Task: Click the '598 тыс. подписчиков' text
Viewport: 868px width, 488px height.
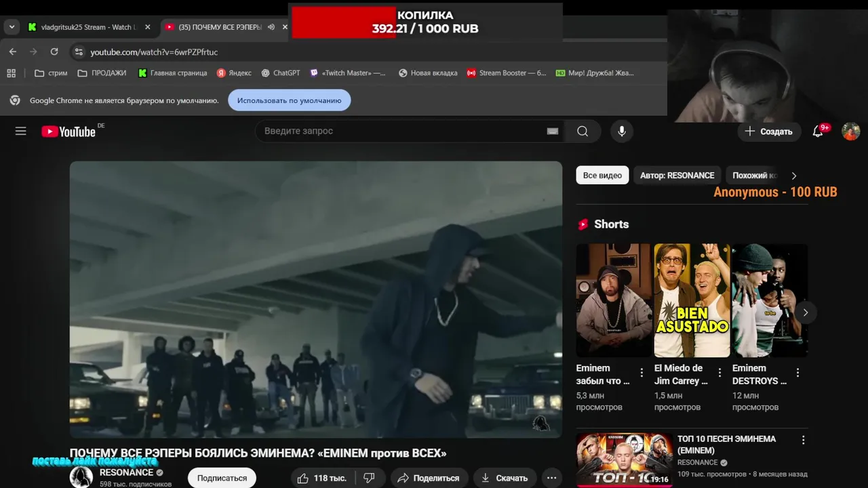Action: click(135, 484)
